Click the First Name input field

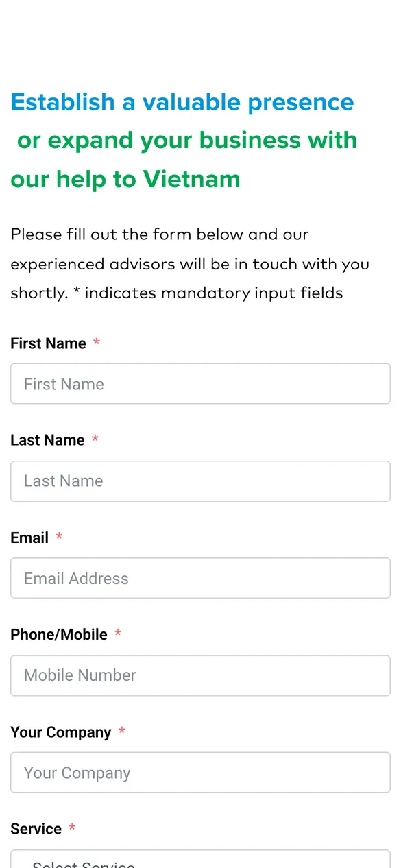[200, 384]
